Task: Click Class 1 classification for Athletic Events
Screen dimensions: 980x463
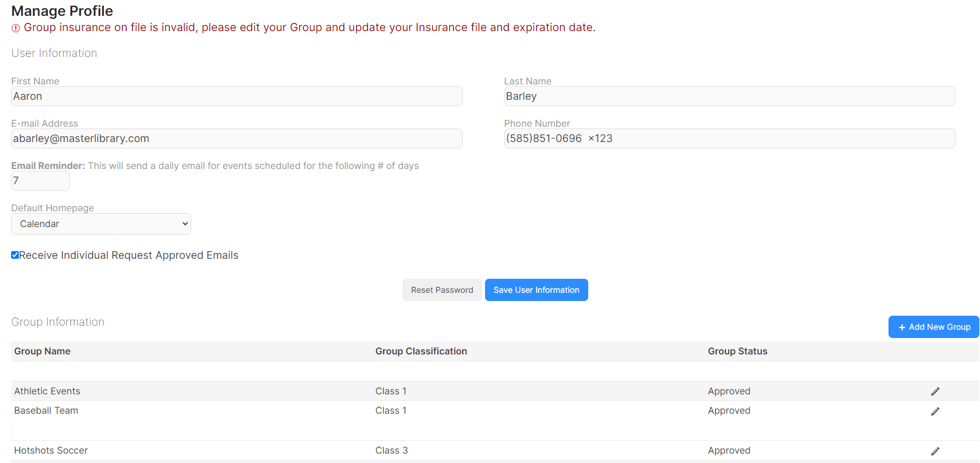Action: pyautogui.click(x=391, y=391)
